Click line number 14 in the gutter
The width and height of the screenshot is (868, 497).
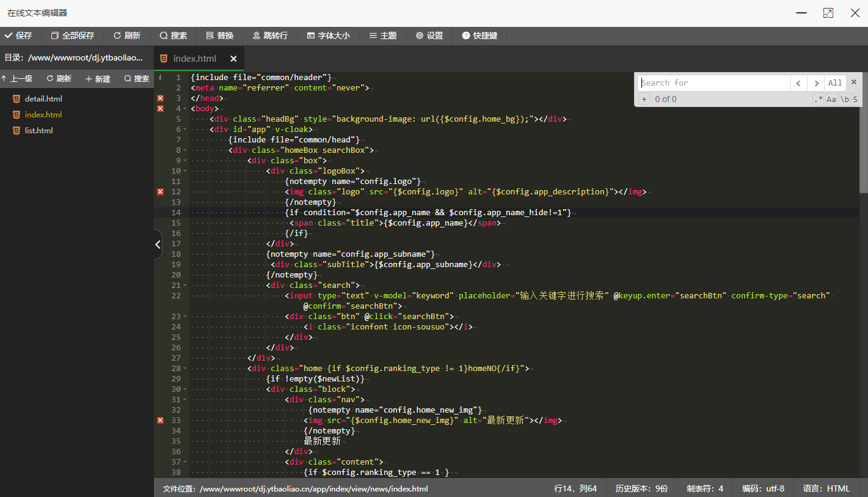176,213
